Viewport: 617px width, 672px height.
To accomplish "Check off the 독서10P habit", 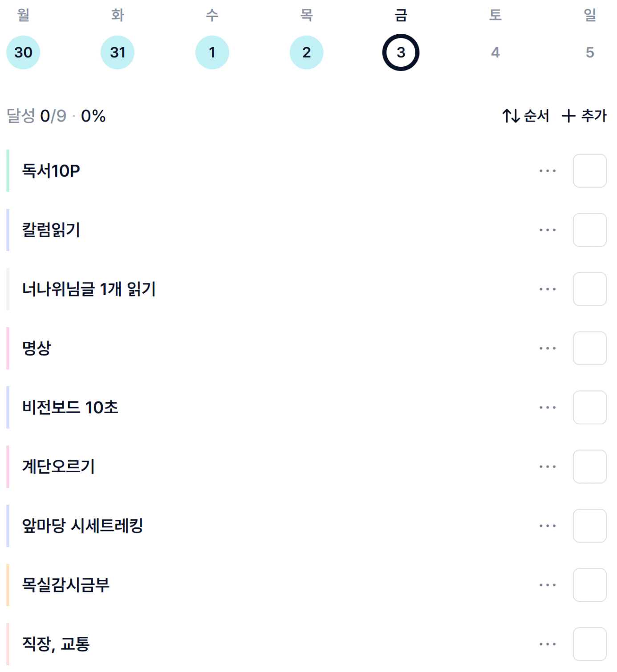I will (589, 171).
